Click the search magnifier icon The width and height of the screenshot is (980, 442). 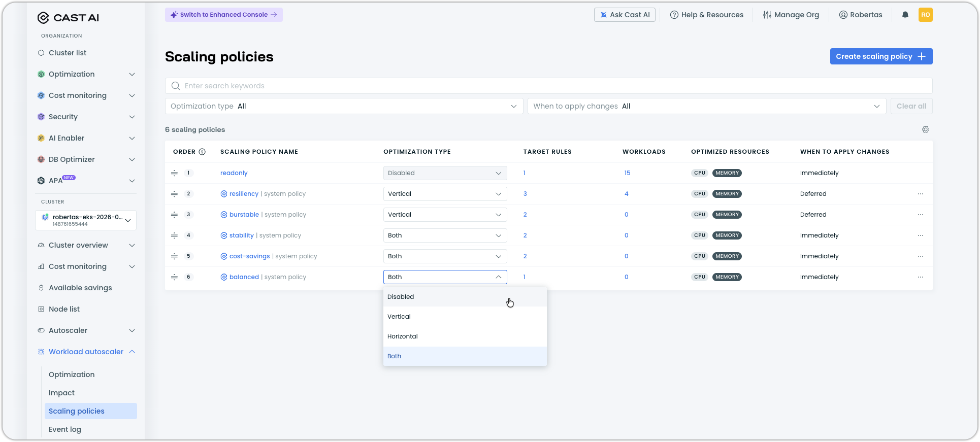tap(176, 86)
